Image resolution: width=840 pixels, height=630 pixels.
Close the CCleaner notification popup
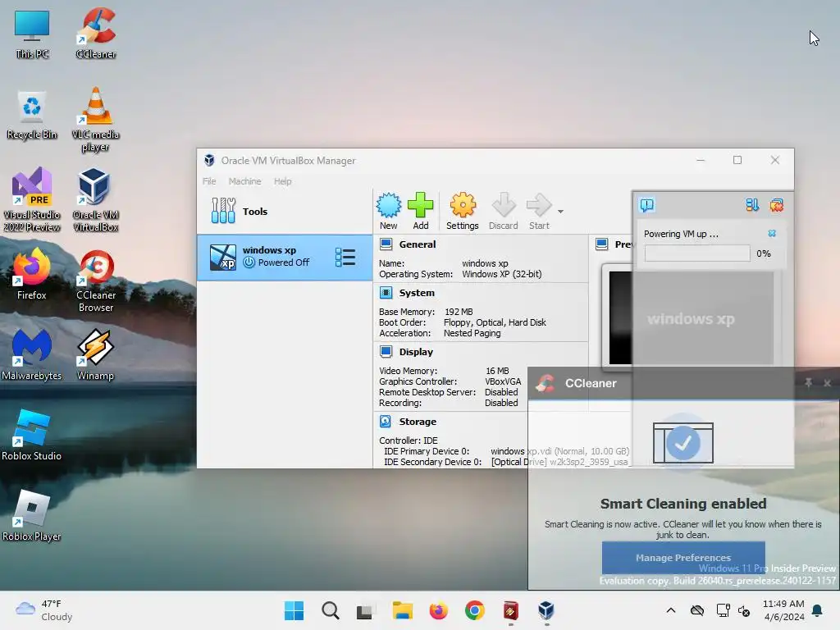coord(827,383)
